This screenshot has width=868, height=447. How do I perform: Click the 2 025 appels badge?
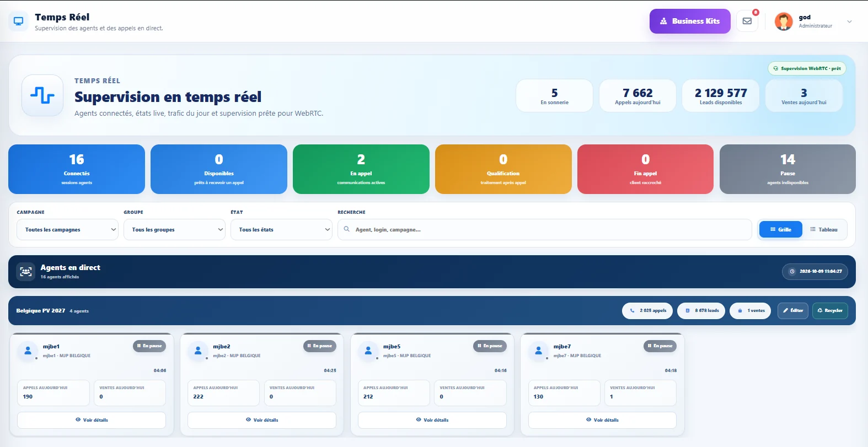(648, 310)
